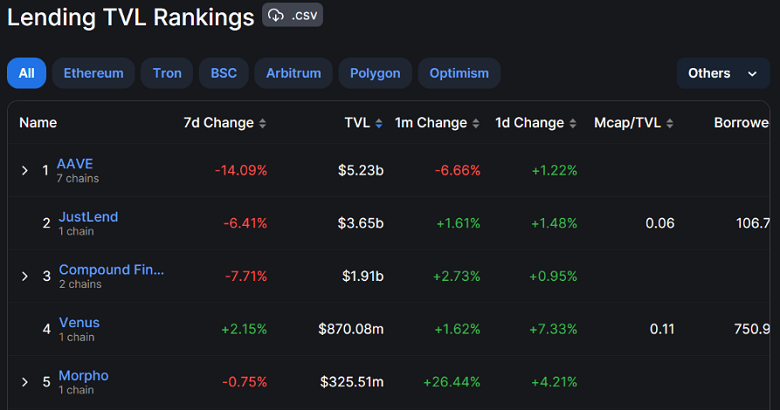Click the Name column header
The image size is (780, 410).
38,123
